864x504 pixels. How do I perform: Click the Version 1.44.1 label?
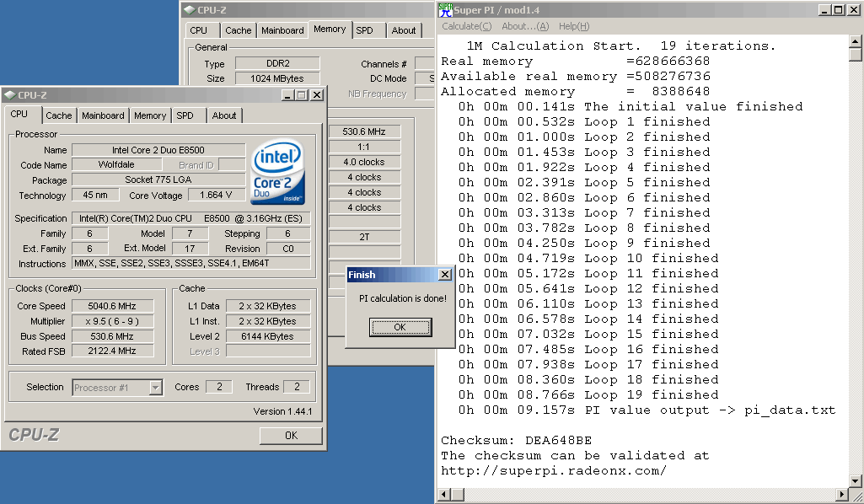[x=282, y=411]
